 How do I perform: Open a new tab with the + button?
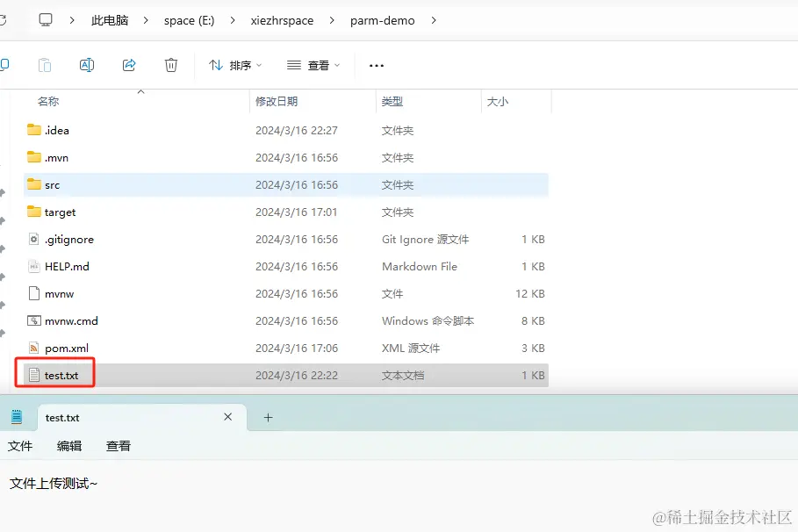point(268,417)
